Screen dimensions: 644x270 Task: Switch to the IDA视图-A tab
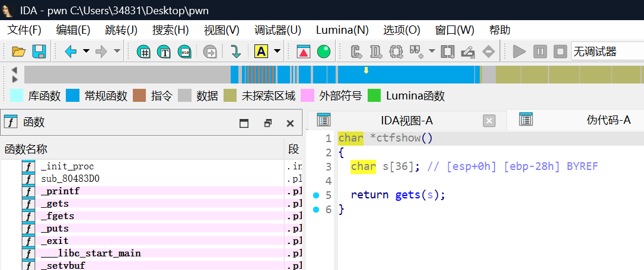pyautogui.click(x=407, y=120)
